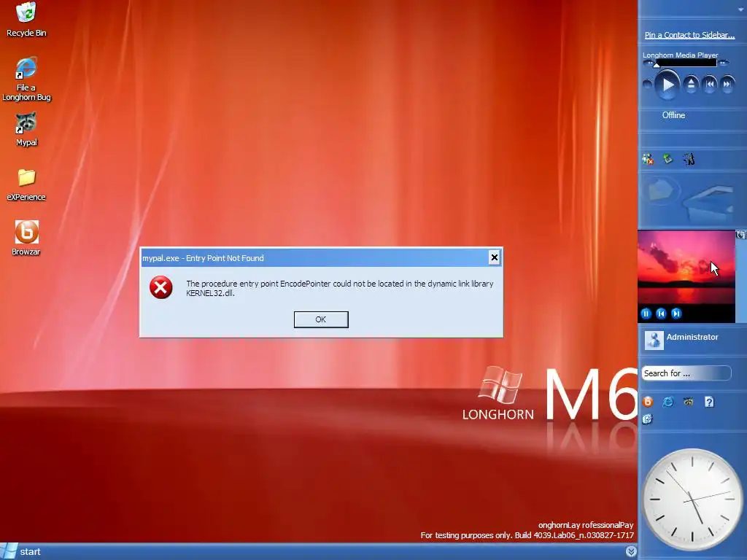Launch the Mypal raccoon desktop shortcut

coord(26,130)
